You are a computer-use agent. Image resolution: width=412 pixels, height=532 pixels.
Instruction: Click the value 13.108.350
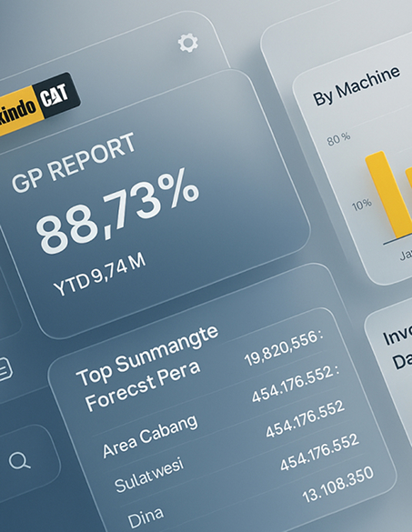(338, 485)
